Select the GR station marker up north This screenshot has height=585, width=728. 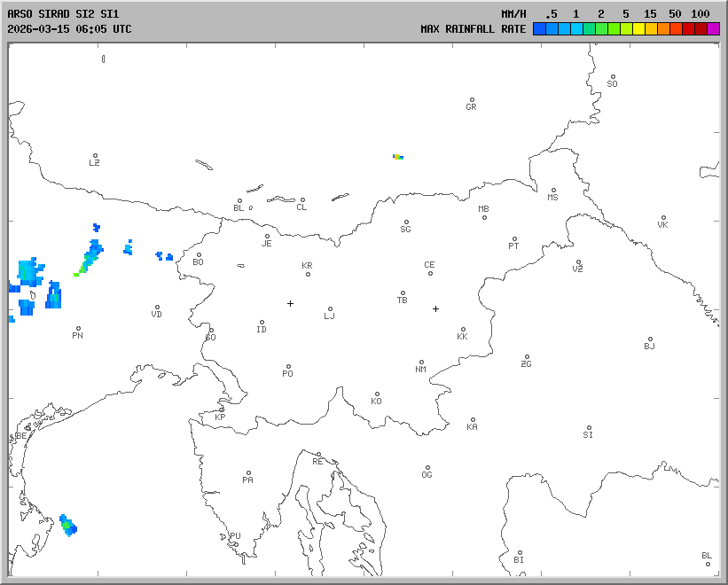(x=472, y=100)
